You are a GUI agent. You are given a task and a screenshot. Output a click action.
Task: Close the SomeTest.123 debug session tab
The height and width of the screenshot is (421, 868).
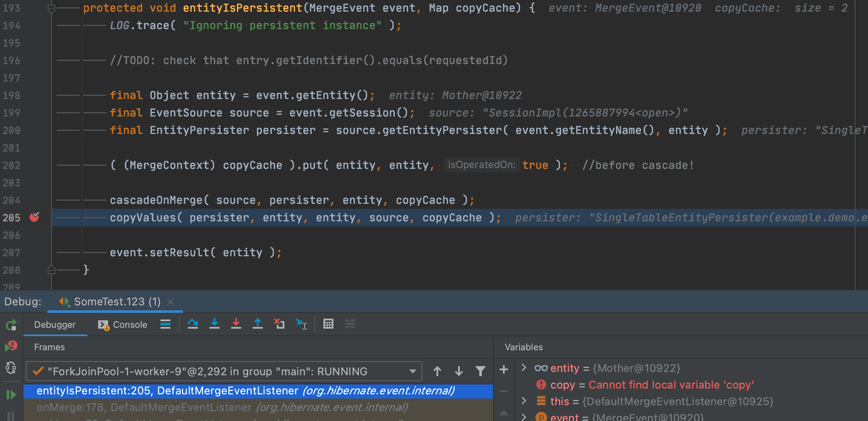(170, 302)
